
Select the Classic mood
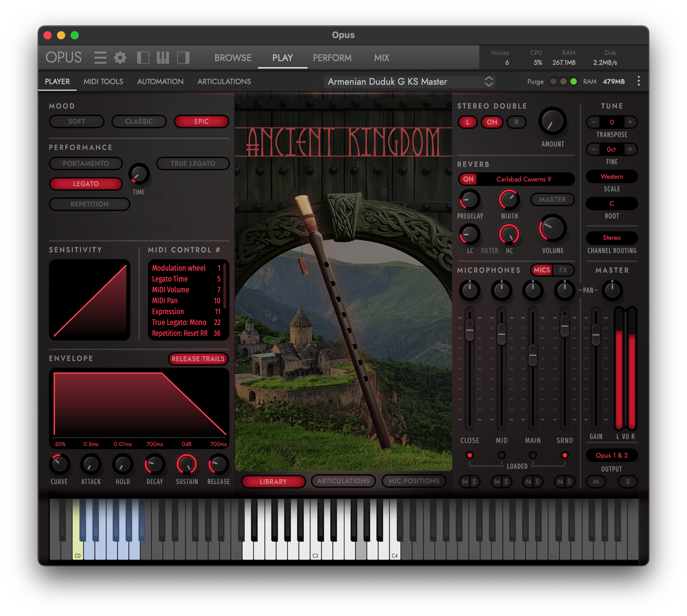139,121
